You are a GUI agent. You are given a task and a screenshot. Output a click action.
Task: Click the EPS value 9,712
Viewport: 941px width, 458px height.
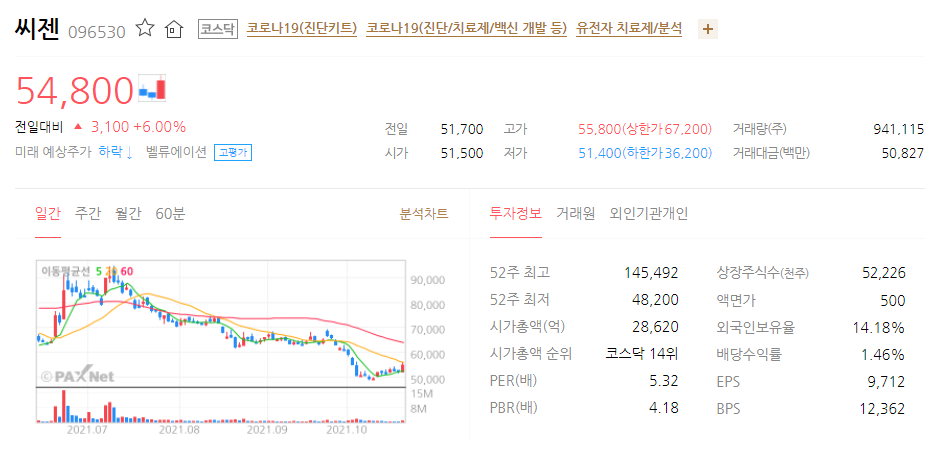click(888, 381)
